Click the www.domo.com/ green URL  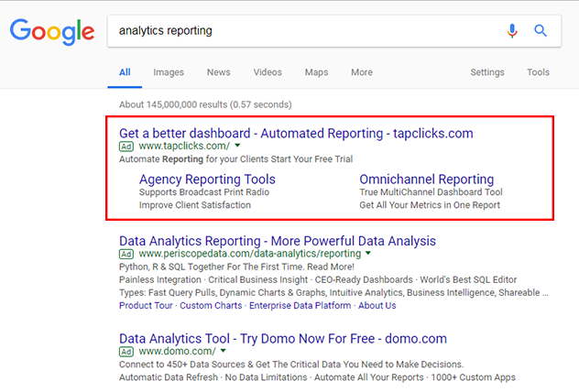coord(177,352)
